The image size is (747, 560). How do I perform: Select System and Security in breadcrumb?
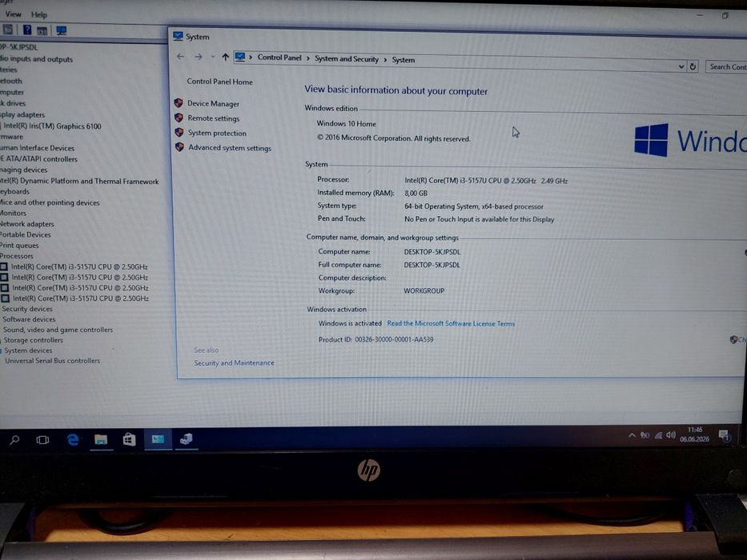pyautogui.click(x=347, y=59)
